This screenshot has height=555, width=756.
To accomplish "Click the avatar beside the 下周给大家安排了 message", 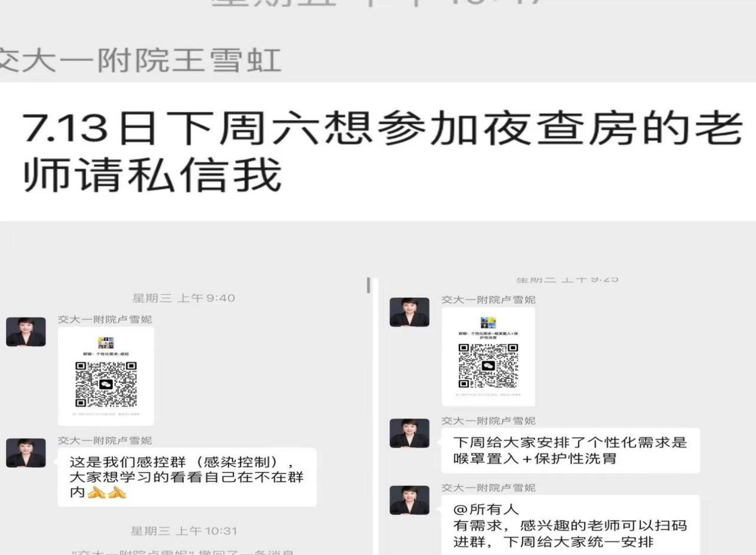I will (409, 433).
